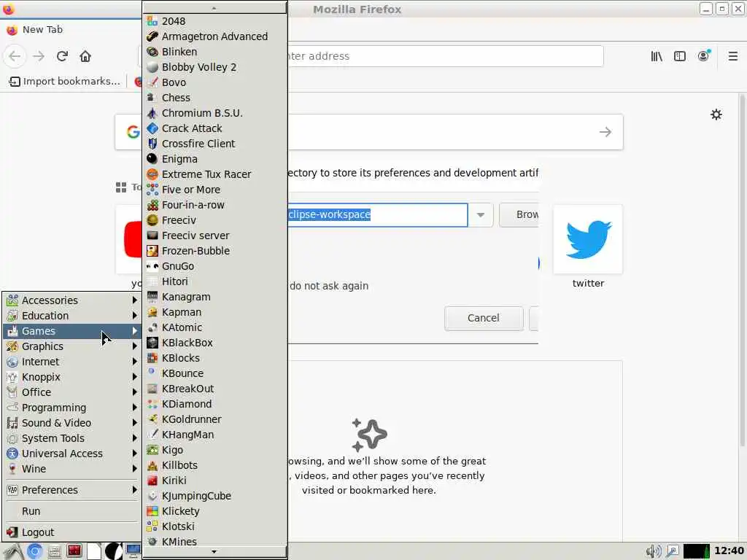Viewport: 747px width, 560px height.
Task: Open new tab settings gear
Action: coord(716,114)
